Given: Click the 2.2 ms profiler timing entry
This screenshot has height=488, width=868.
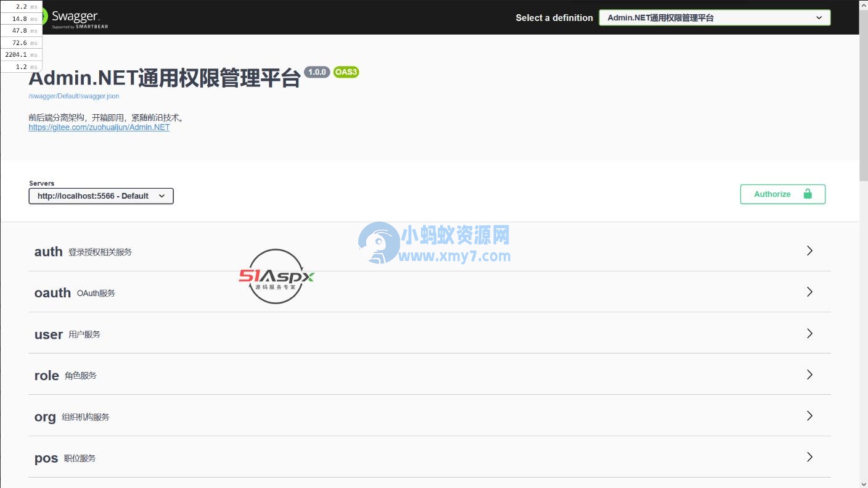Looking at the screenshot, I should point(22,6).
